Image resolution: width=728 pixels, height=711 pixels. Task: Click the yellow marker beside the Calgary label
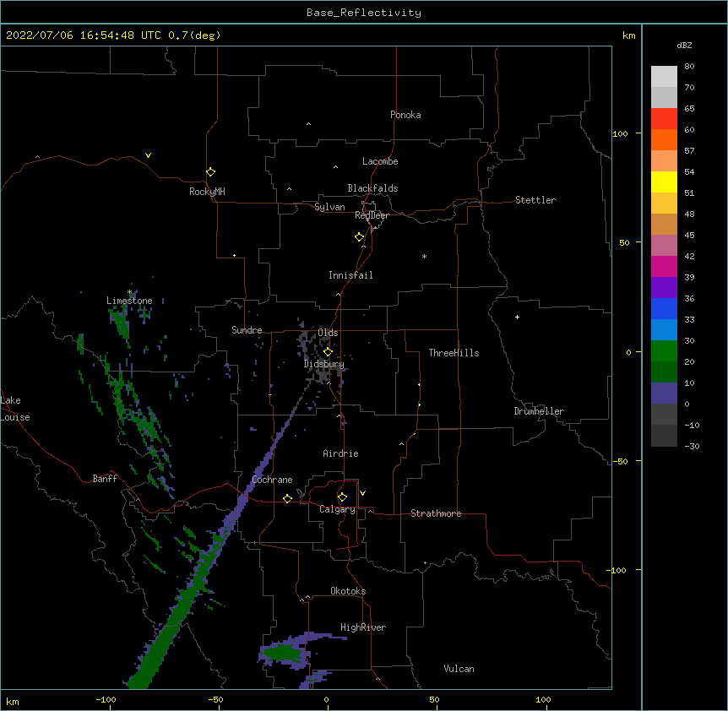[x=342, y=497]
